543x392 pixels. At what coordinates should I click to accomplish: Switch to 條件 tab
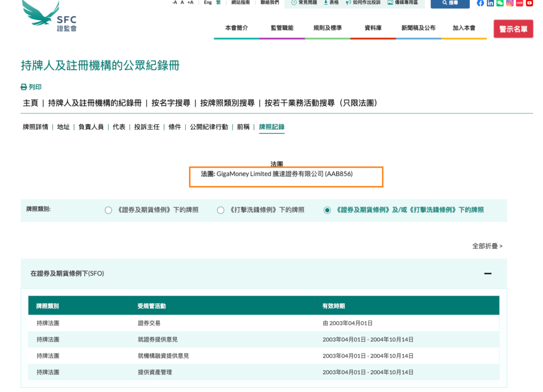click(174, 127)
